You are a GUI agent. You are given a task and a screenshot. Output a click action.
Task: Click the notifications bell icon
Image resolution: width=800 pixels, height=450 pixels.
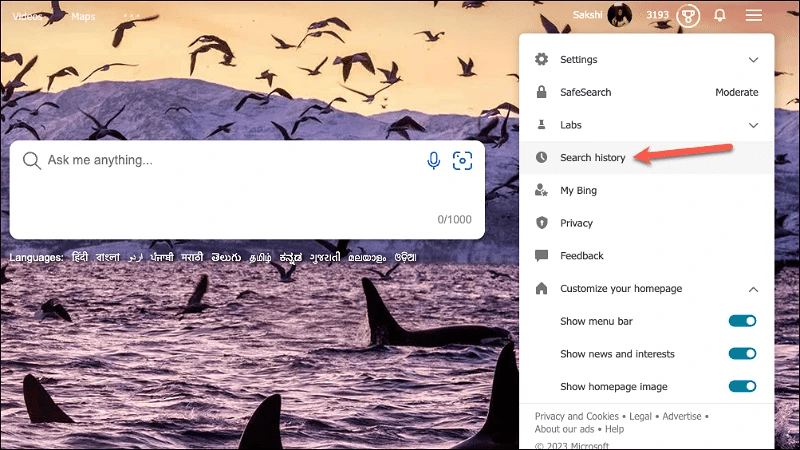tap(719, 16)
